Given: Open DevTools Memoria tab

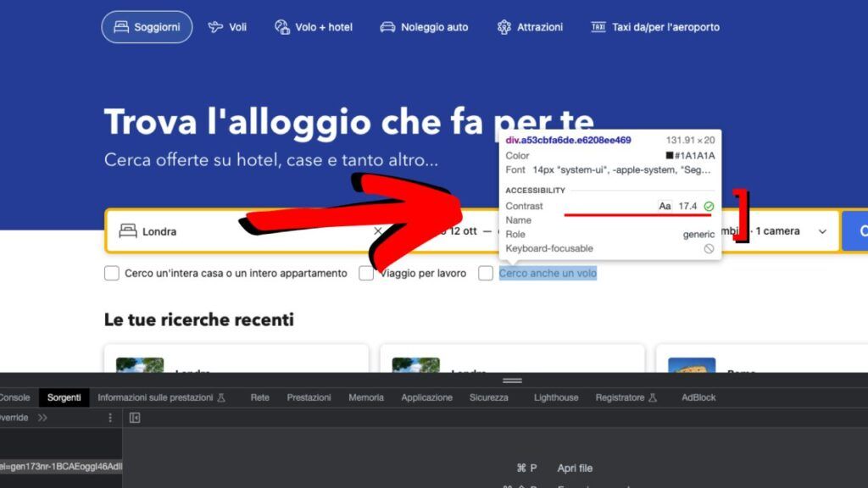Looking at the screenshot, I should coord(366,398).
